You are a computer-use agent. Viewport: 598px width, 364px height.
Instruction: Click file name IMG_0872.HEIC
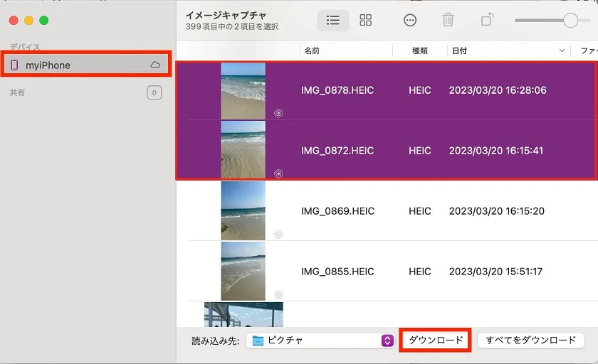click(337, 151)
